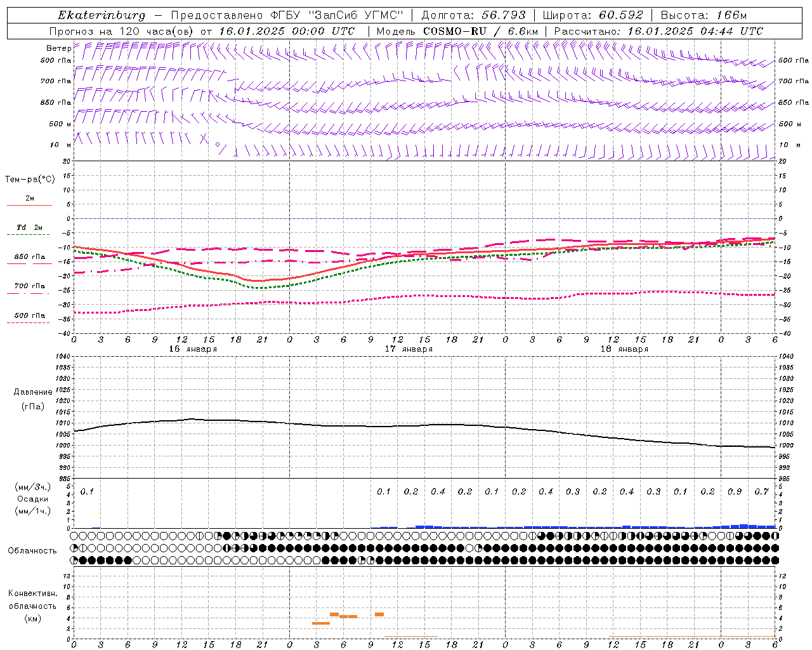Click the (гПа) unit label under Давление
812x650 pixels.
click(33, 406)
